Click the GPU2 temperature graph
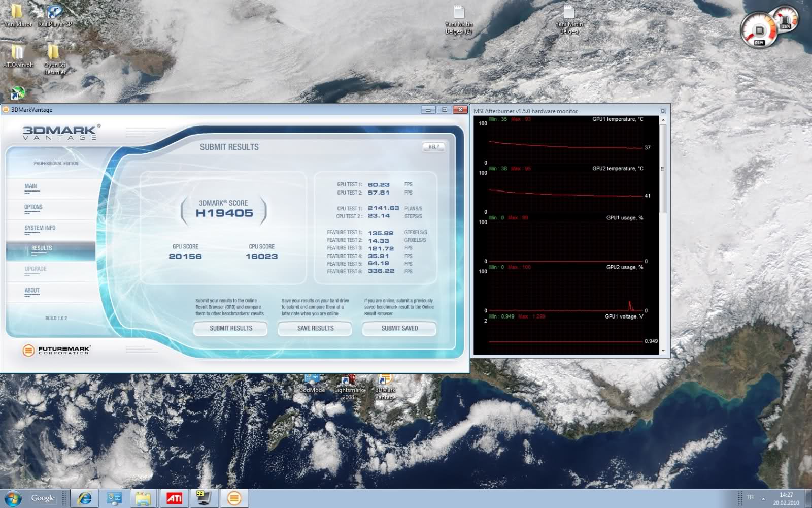This screenshot has width=812, height=508. (566, 191)
